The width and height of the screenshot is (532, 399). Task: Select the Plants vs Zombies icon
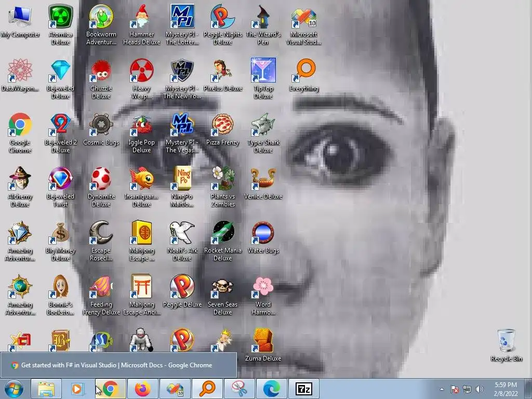point(222,187)
